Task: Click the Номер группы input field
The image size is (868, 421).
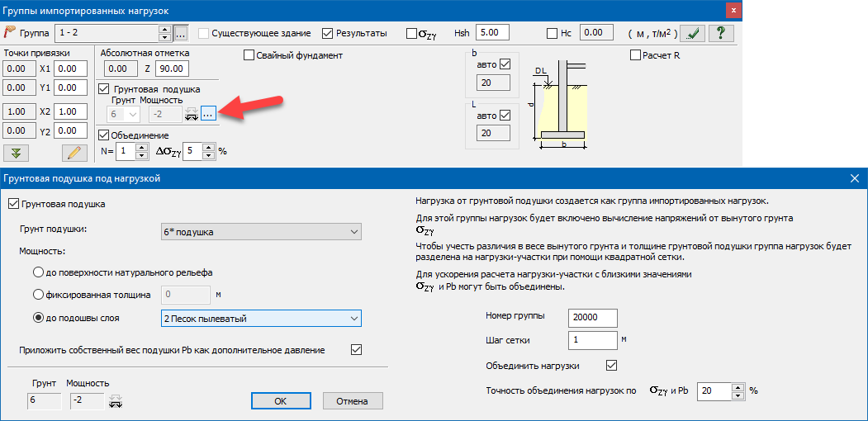Action: [592, 318]
